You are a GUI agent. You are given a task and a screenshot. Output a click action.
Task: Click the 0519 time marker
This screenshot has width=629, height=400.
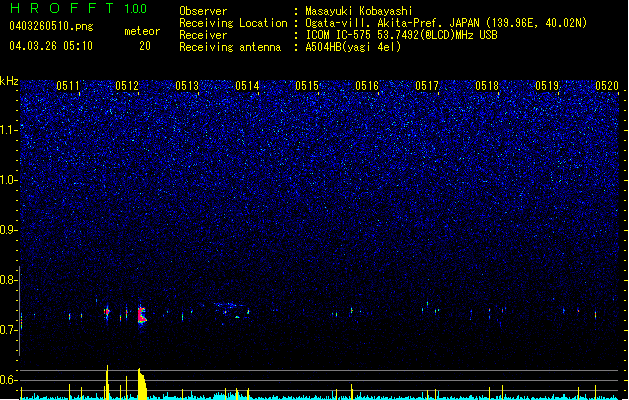point(547,86)
